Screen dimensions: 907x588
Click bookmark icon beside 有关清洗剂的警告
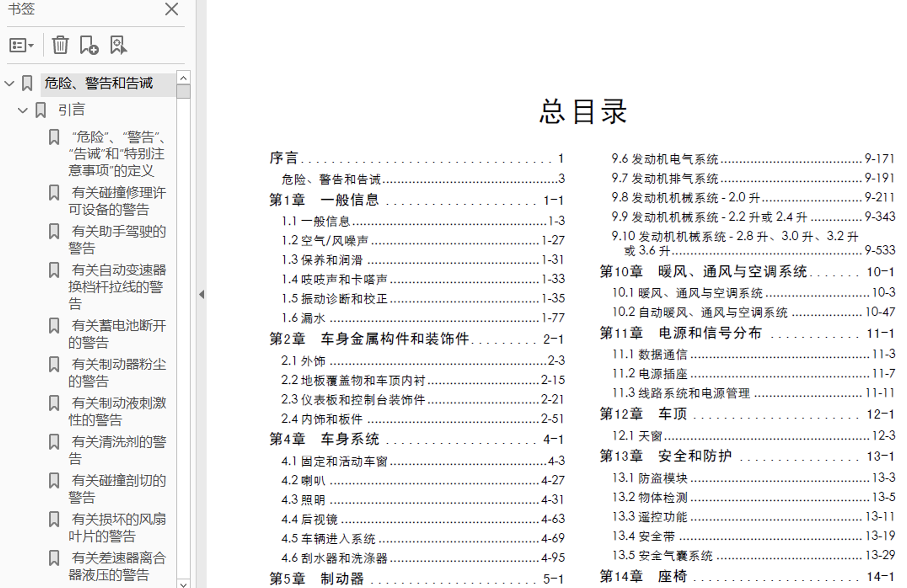click(54, 442)
